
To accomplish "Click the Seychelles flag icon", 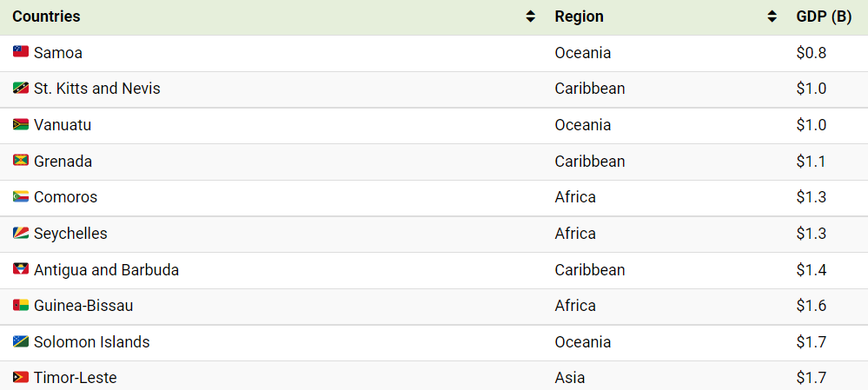I will [x=21, y=233].
